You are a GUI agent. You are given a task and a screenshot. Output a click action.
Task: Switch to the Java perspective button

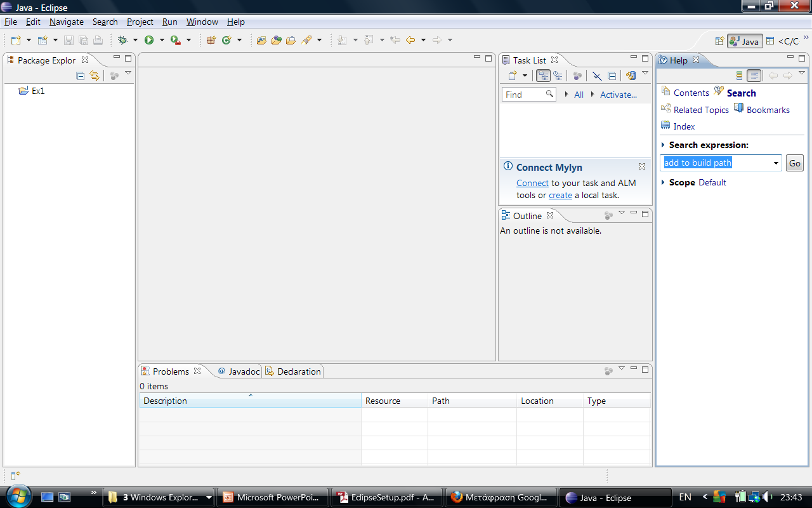745,41
